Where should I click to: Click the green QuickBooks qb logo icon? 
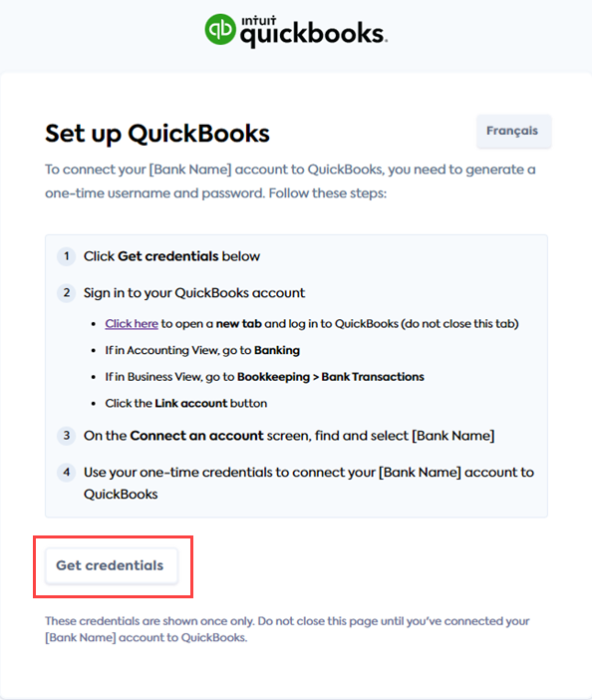(220, 29)
